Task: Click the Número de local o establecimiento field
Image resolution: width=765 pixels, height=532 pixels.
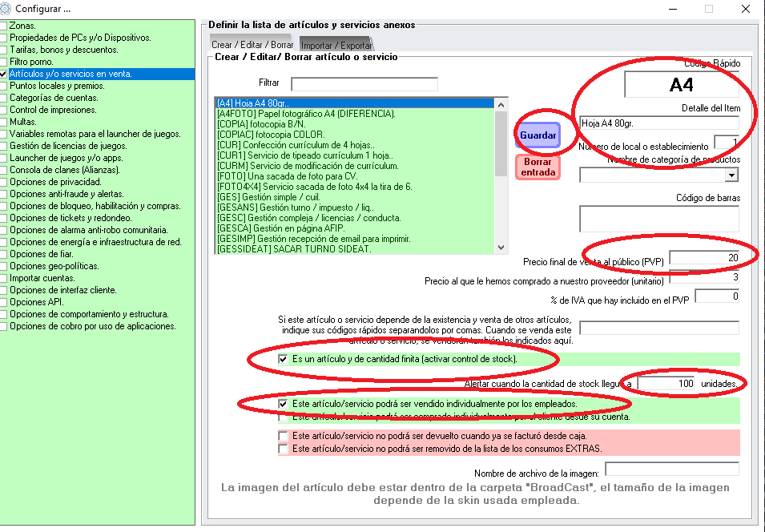Action: (727, 142)
